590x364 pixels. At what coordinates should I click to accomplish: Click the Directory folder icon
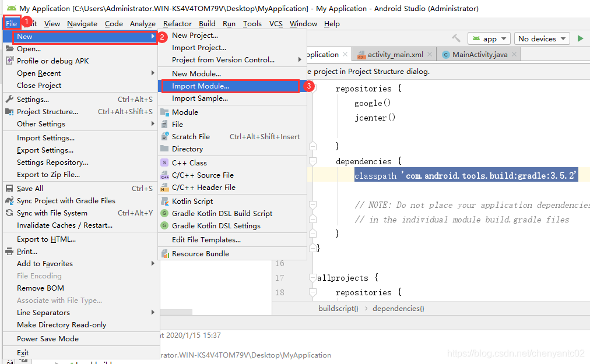click(x=164, y=149)
